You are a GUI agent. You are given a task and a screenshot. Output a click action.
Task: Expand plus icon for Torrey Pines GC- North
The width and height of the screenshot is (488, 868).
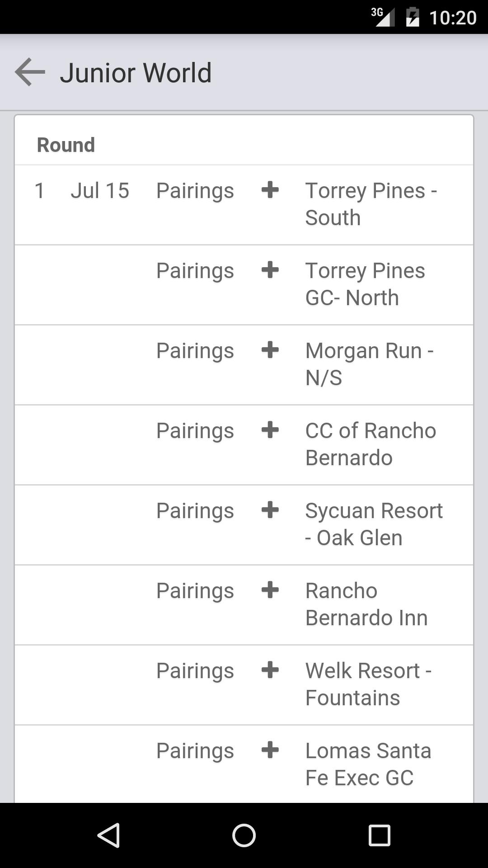point(270,270)
